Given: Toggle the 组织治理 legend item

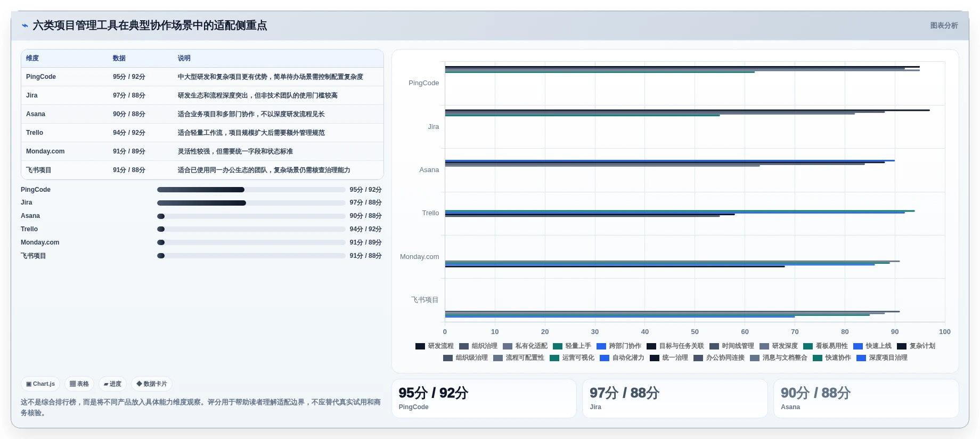Looking at the screenshot, I should [478, 346].
